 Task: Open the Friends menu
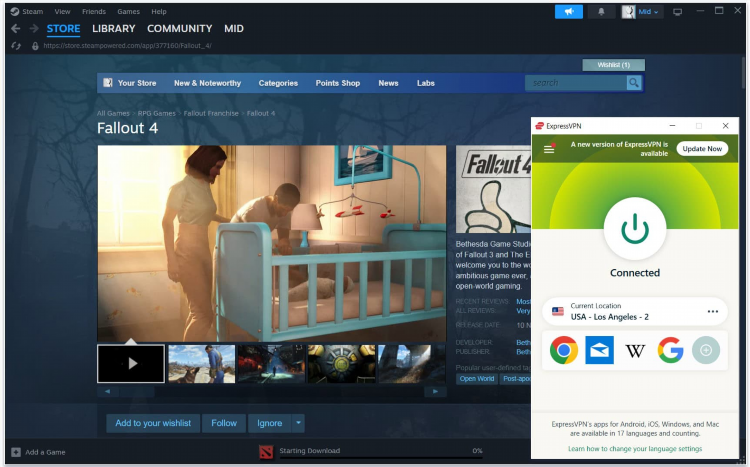tap(94, 11)
